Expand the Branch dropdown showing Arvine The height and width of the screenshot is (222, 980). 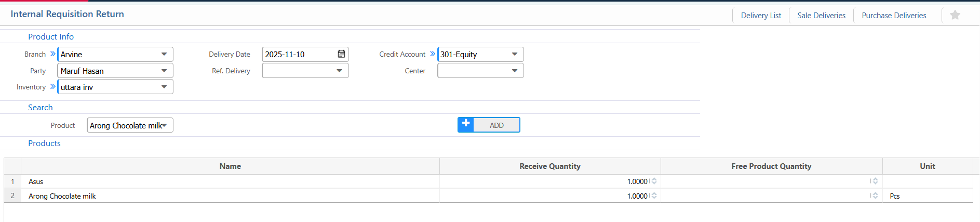click(x=164, y=54)
